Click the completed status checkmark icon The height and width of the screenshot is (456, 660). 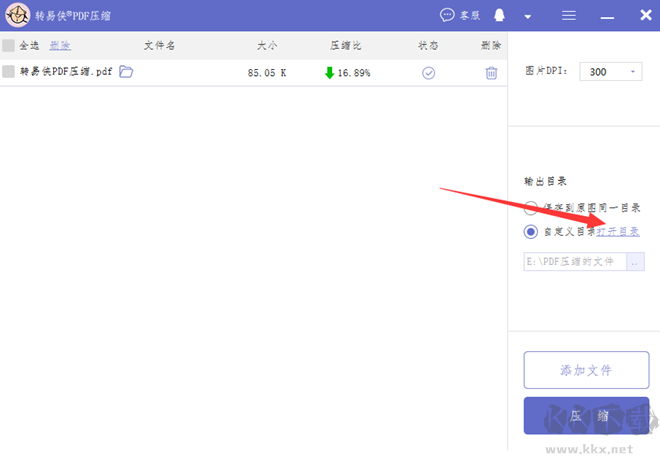[429, 73]
